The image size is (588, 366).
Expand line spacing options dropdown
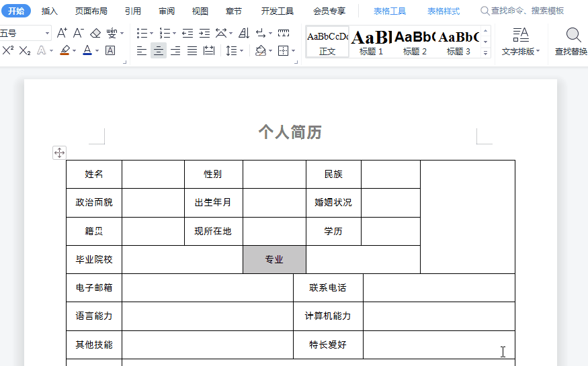click(241, 50)
